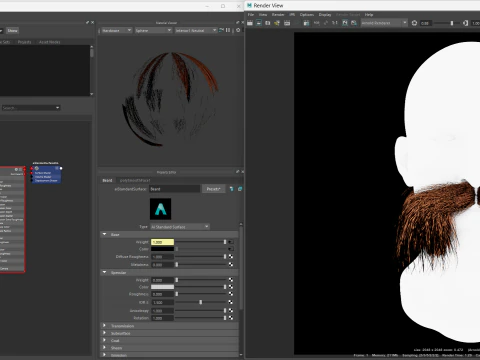The width and height of the screenshot is (480, 360).
Task: Open Type dropdown showing Ai Standard Surface
Action: (x=180, y=227)
